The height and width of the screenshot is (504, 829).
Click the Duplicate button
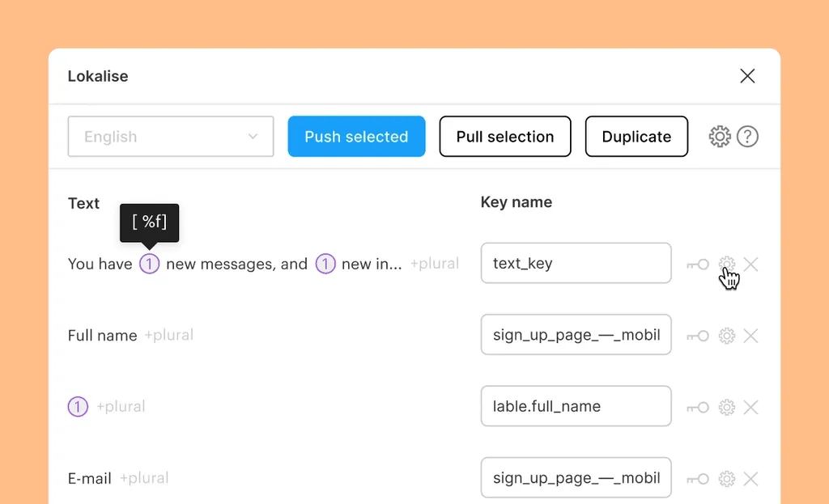(x=636, y=136)
